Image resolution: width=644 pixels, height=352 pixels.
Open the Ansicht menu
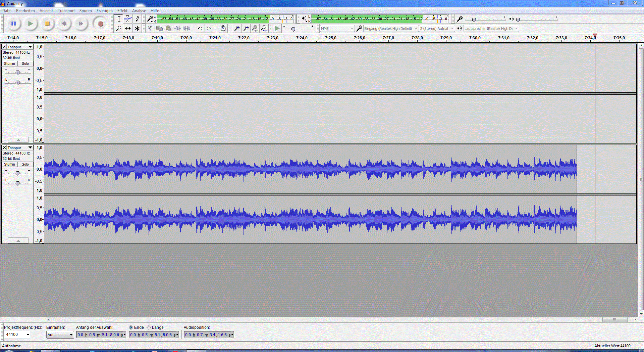46,11
